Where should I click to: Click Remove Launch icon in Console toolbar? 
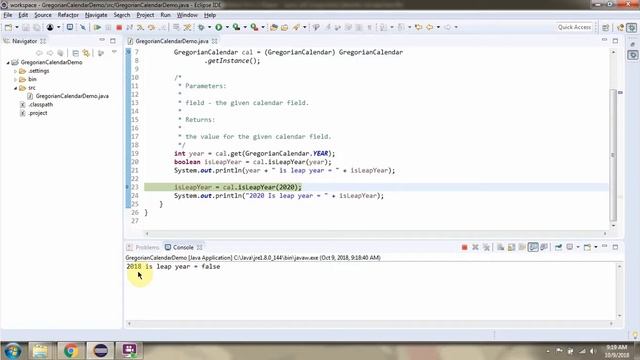(476, 247)
